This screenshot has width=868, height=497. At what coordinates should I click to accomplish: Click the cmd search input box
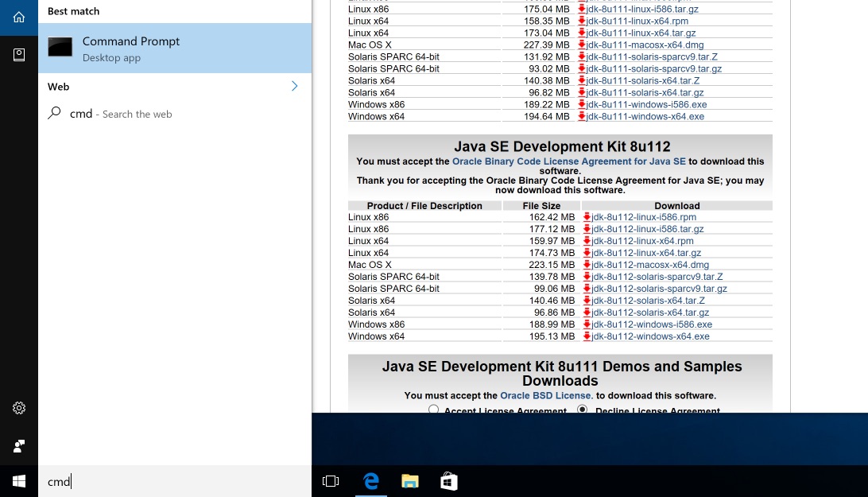[175, 481]
